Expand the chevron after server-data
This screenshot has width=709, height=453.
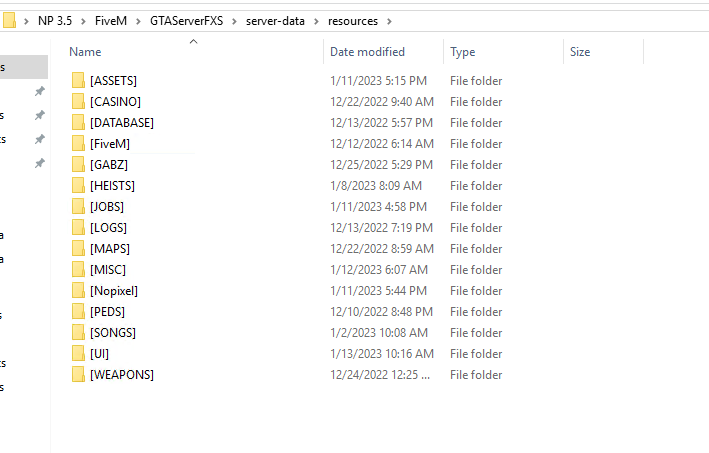pos(317,21)
